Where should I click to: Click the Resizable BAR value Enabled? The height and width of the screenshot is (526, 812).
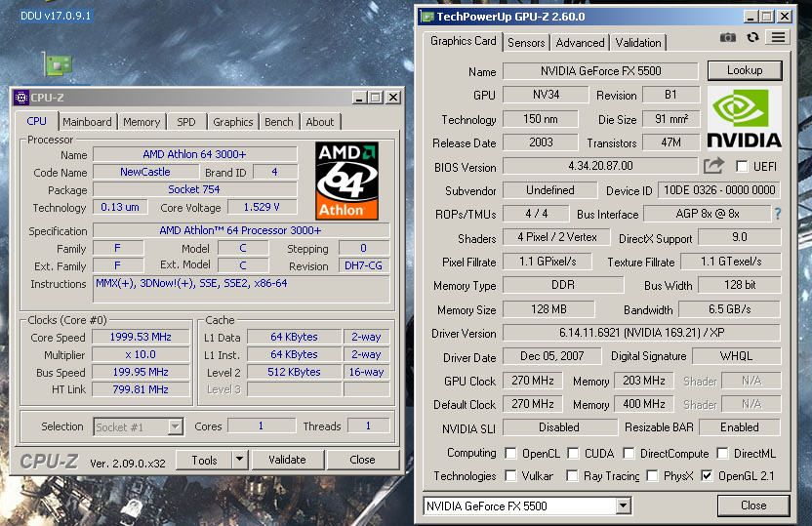point(740,427)
